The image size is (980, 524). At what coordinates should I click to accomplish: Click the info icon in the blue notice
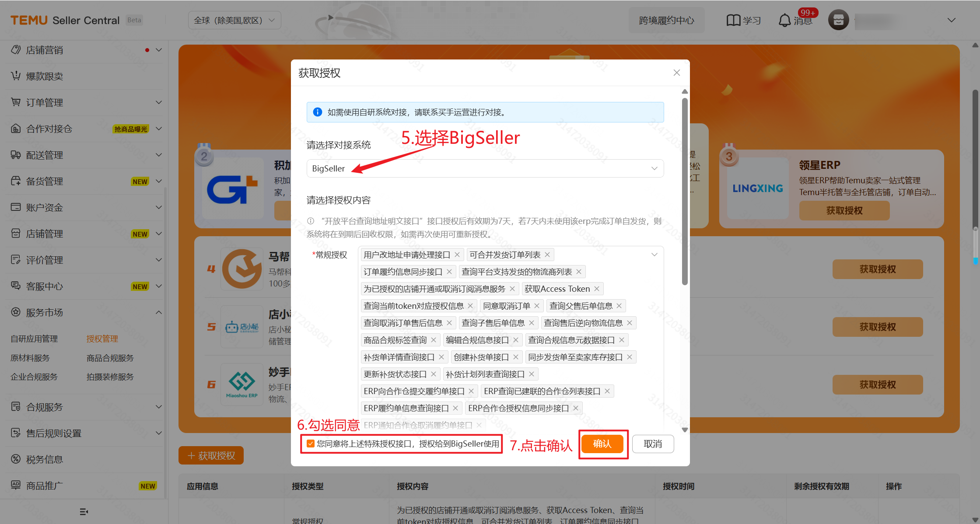318,112
